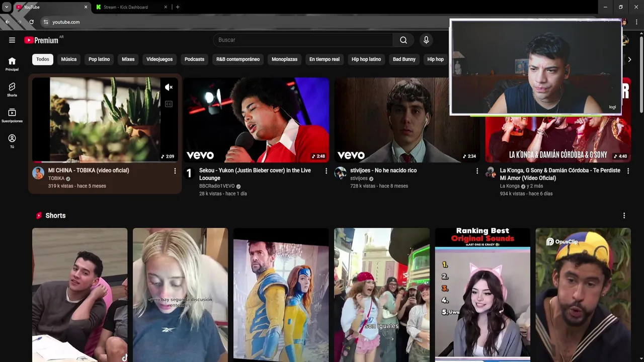Open stivijoes - No he nacido rico title
This screenshot has width=644, height=362.
pos(383,170)
